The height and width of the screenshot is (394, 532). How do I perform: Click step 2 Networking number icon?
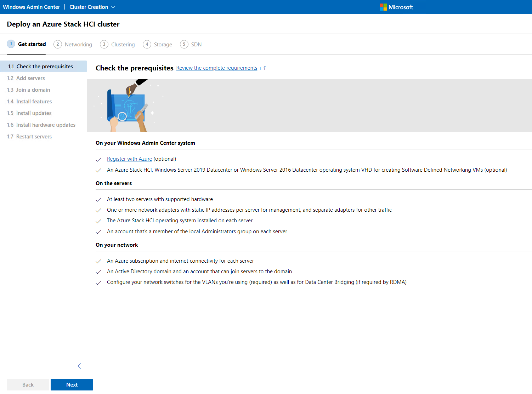click(58, 44)
